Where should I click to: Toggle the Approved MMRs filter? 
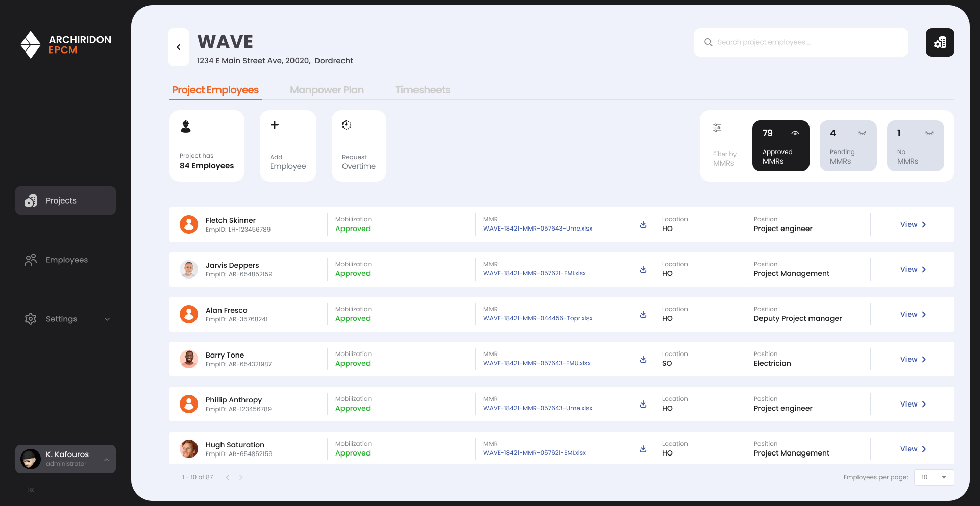781,146
